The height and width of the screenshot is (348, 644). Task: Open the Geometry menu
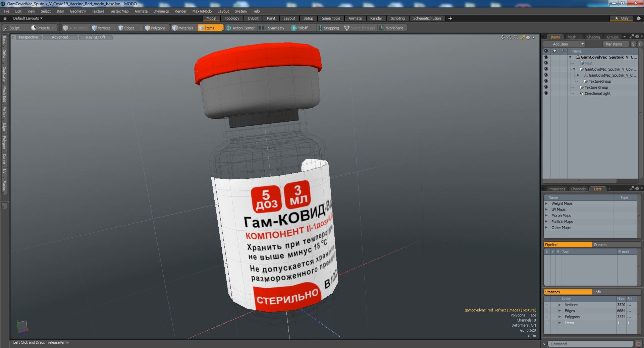[78, 11]
